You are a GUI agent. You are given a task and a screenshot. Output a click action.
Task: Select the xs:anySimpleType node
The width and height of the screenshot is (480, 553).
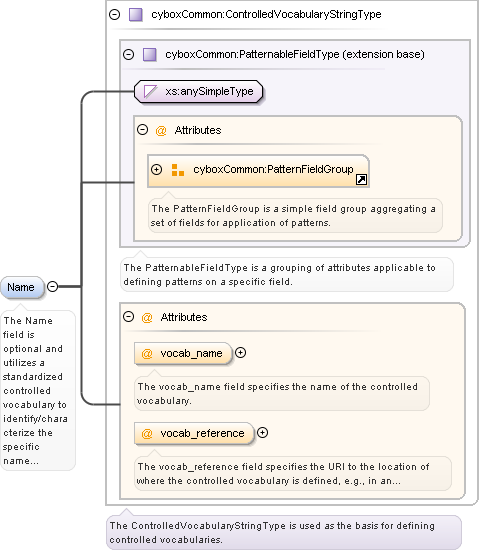click(x=199, y=91)
